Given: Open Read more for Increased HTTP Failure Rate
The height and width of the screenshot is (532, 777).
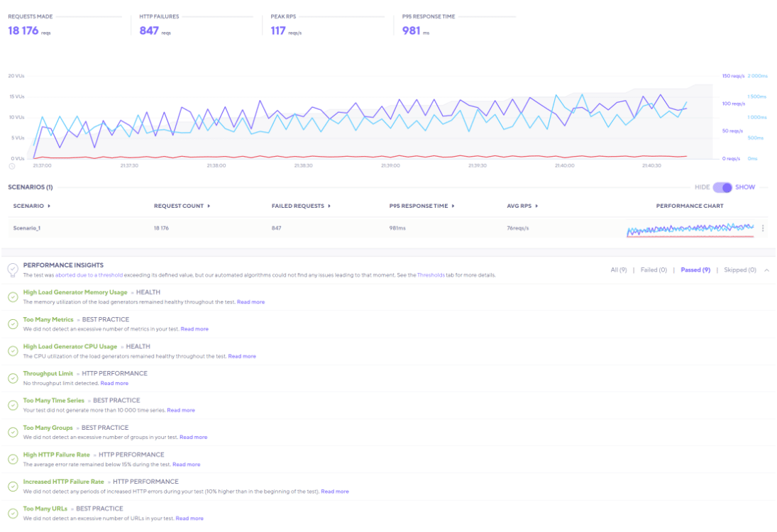Looking at the screenshot, I should (x=335, y=492).
